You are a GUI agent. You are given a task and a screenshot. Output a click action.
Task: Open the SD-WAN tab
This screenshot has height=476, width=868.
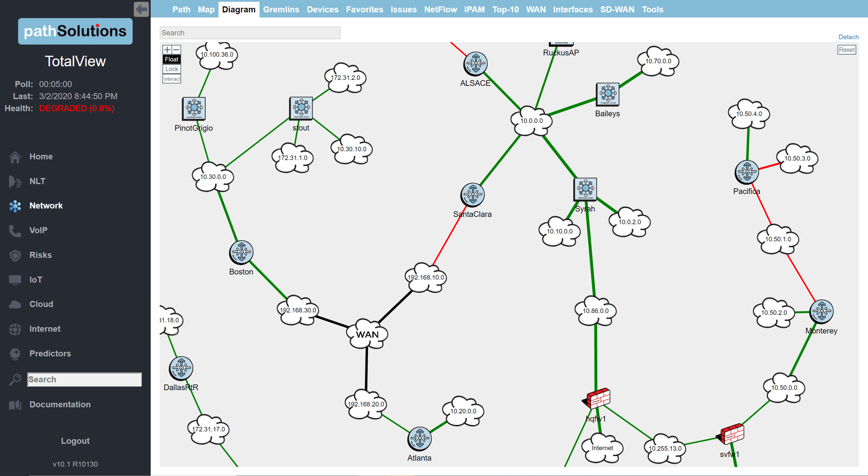tap(617, 9)
